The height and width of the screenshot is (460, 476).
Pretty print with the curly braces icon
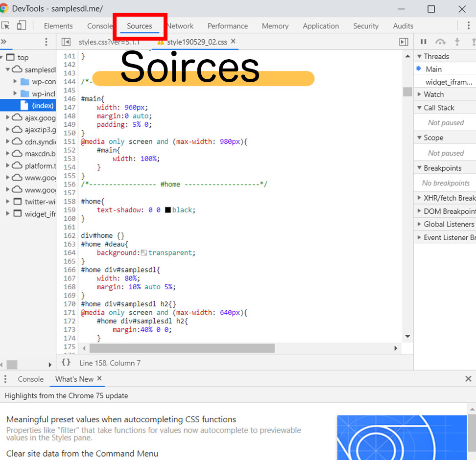coord(66,363)
